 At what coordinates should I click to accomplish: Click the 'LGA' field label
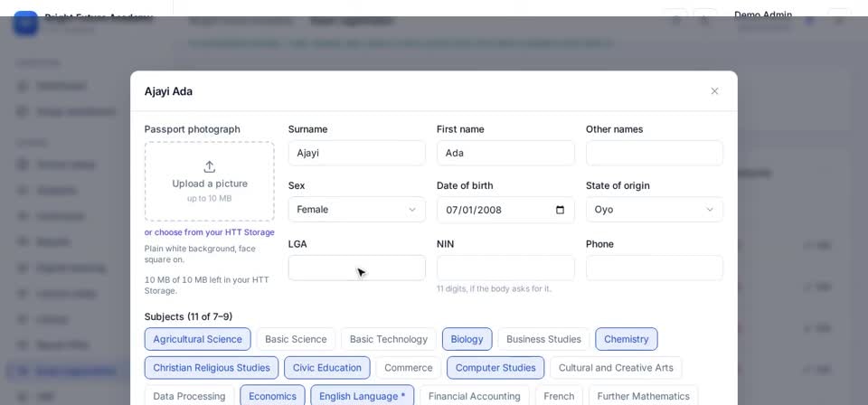click(x=297, y=244)
